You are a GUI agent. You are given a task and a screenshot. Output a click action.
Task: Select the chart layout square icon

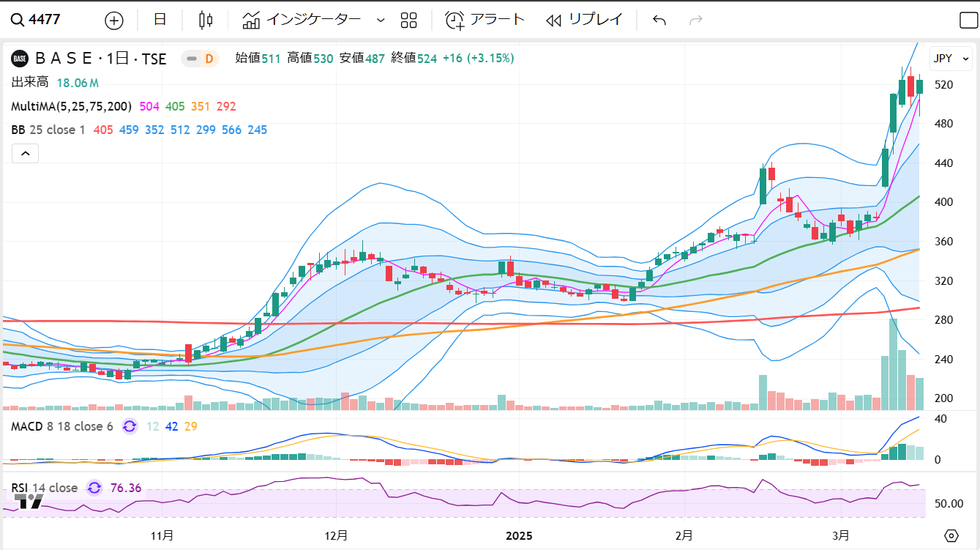[968, 21]
